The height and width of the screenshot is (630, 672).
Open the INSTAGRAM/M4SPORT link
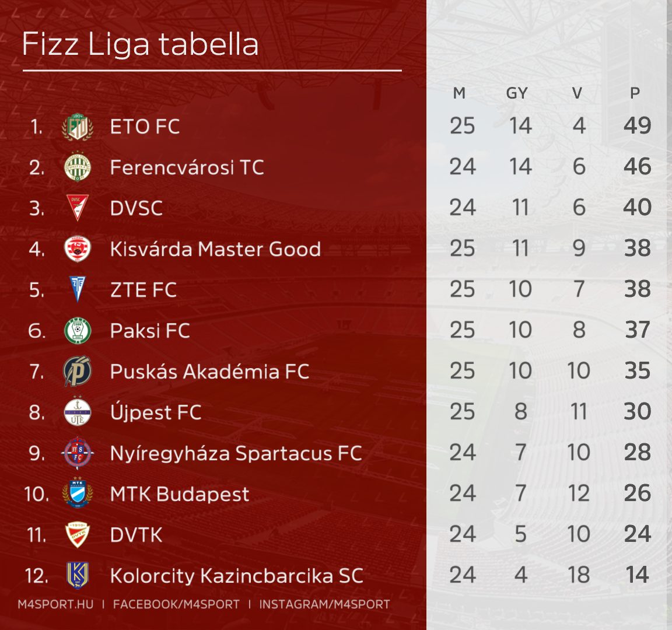click(324, 604)
